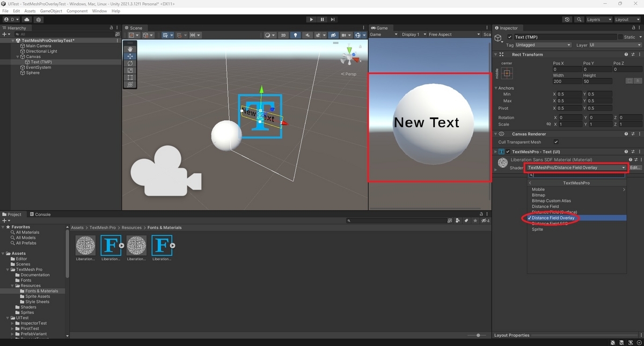
Task: Click the Rect Transform help icon
Action: [626, 54]
